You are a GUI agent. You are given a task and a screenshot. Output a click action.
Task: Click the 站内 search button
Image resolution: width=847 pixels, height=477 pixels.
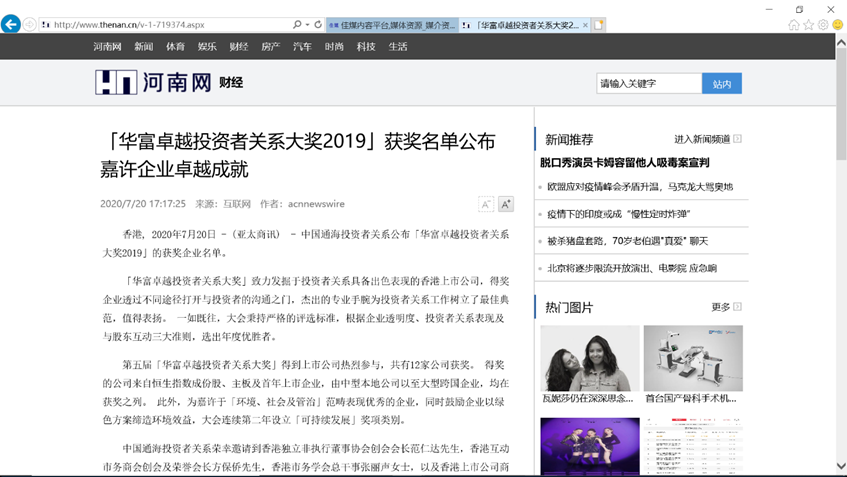722,83
